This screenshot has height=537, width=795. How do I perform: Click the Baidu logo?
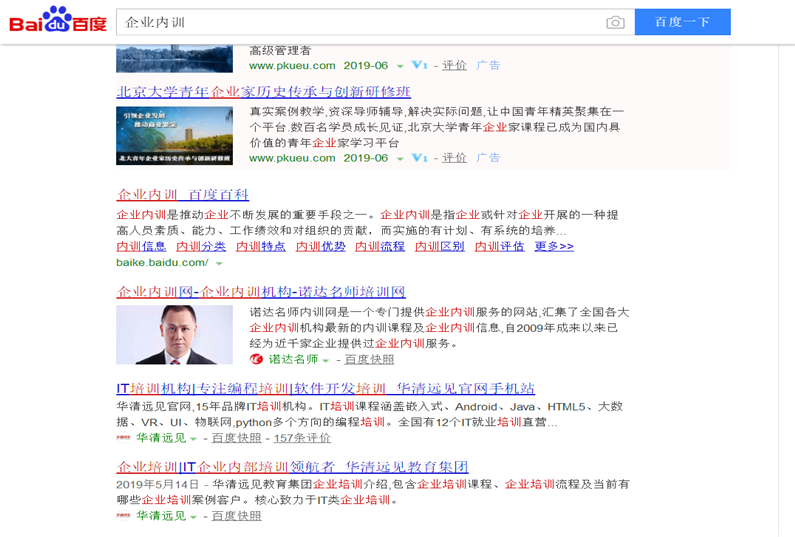[x=58, y=20]
